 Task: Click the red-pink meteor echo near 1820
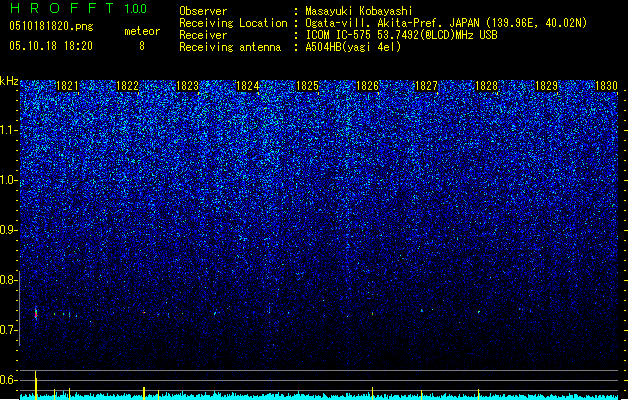[x=36, y=313]
